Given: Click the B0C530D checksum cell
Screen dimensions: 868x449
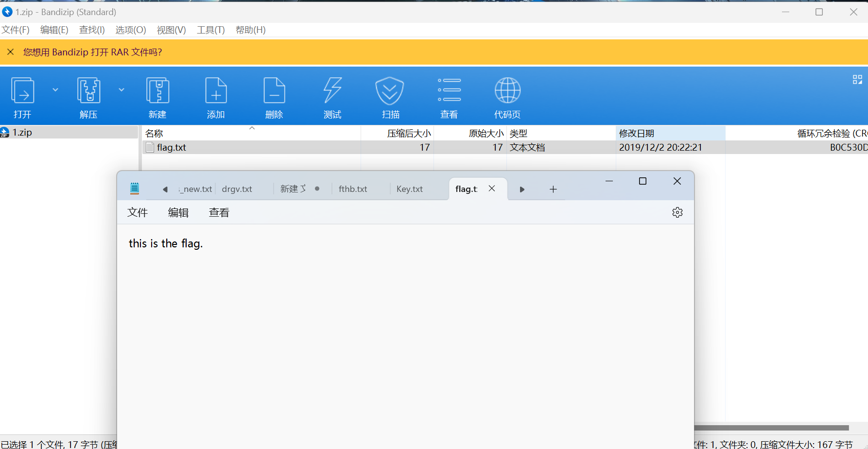Looking at the screenshot, I should (849, 147).
